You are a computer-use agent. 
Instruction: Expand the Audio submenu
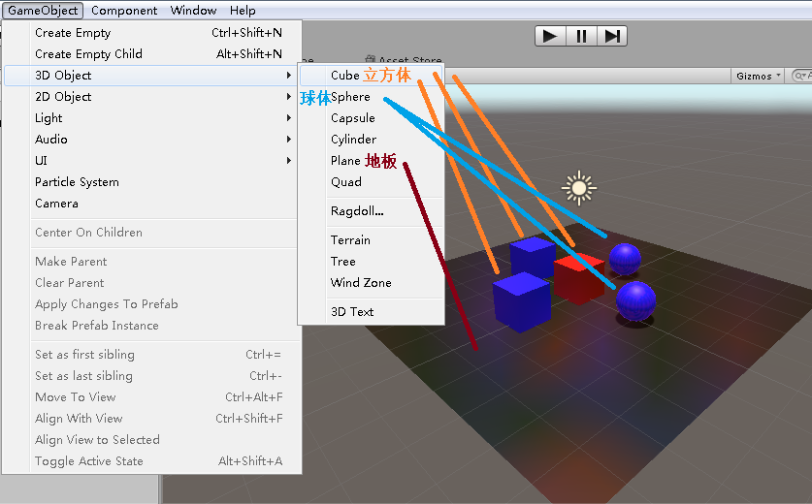(x=152, y=140)
